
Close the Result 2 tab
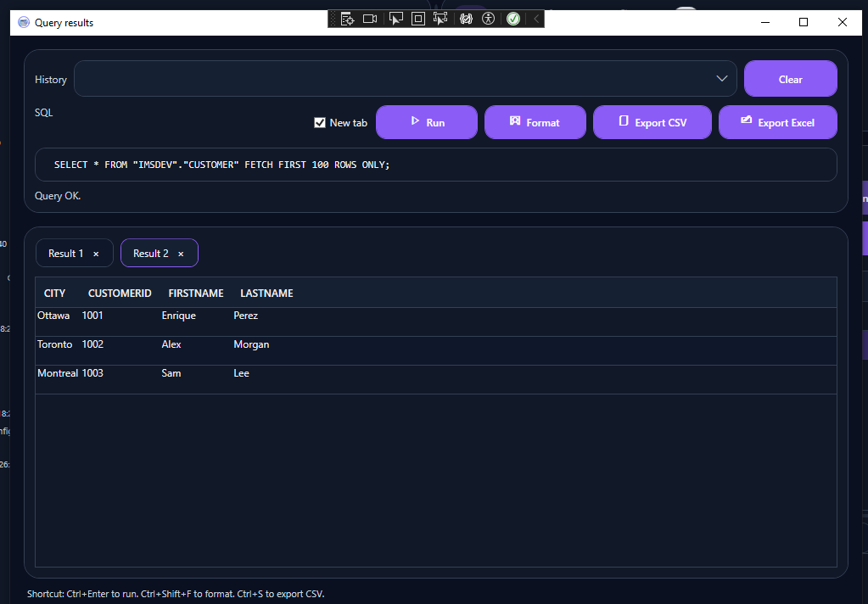(x=181, y=254)
